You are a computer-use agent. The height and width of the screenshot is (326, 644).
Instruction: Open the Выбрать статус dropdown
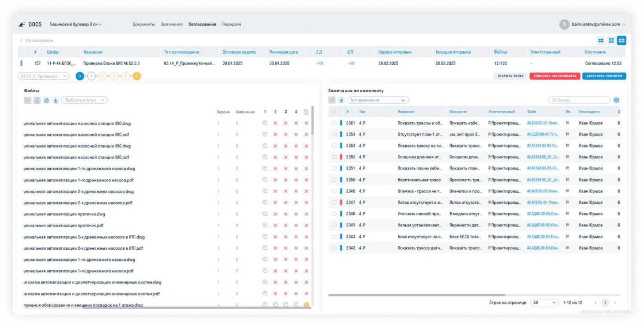tap(85, 100)
